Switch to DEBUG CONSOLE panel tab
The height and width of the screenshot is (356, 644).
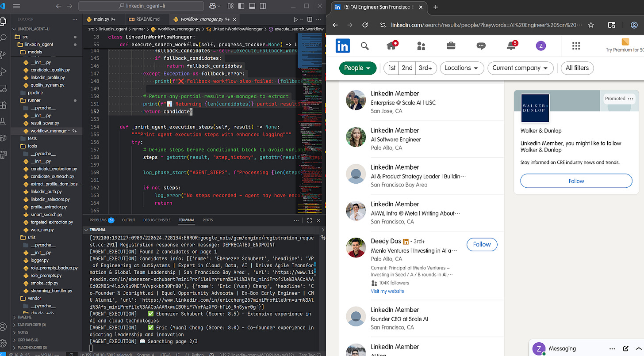[x=157, y=220]
